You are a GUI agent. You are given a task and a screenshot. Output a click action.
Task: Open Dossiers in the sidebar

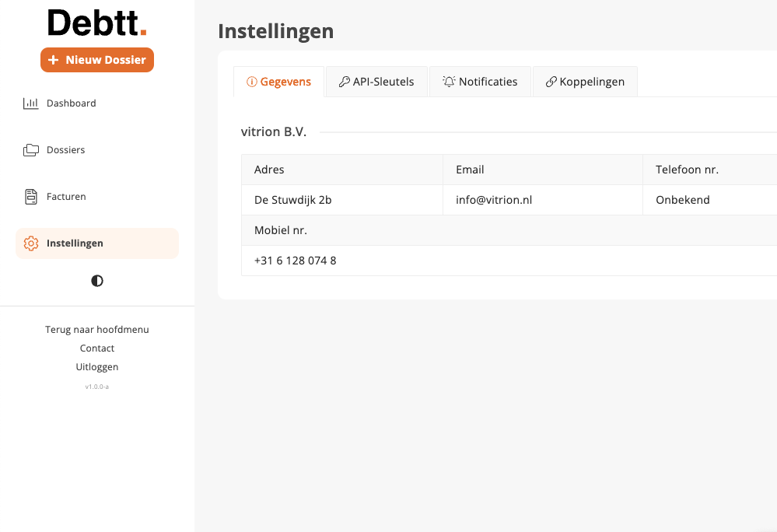point(65,150)
